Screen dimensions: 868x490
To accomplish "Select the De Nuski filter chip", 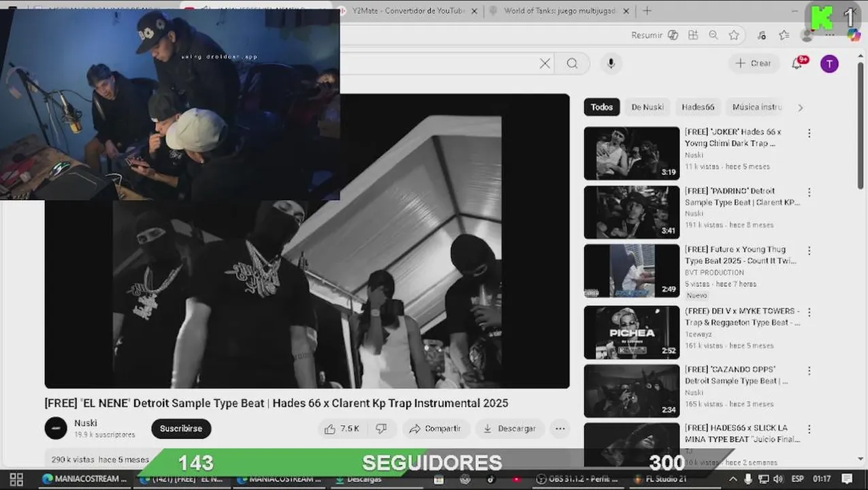I will (x=647, y=107).
